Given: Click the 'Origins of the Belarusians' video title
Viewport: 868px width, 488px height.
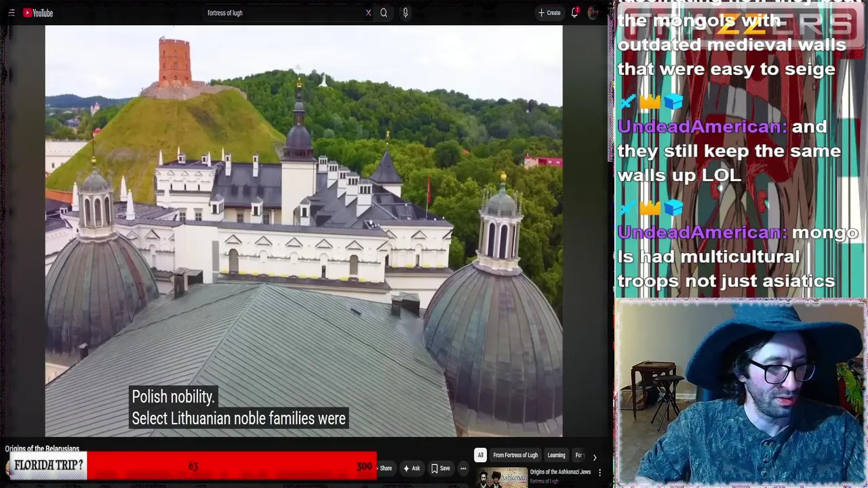Looking at the screenshot, I should [x=42, y=449].
